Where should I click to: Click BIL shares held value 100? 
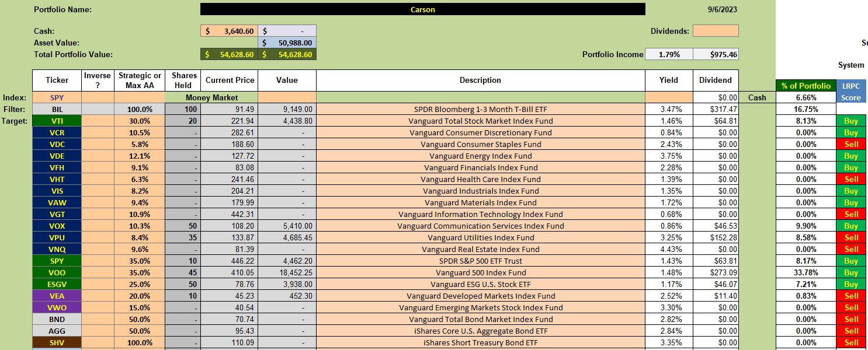click(183, 109)
